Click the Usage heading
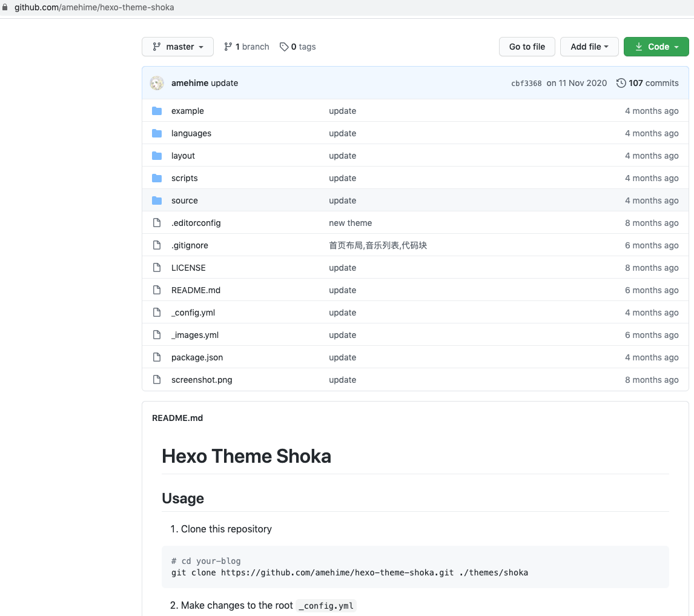 (x=183, y=498)
